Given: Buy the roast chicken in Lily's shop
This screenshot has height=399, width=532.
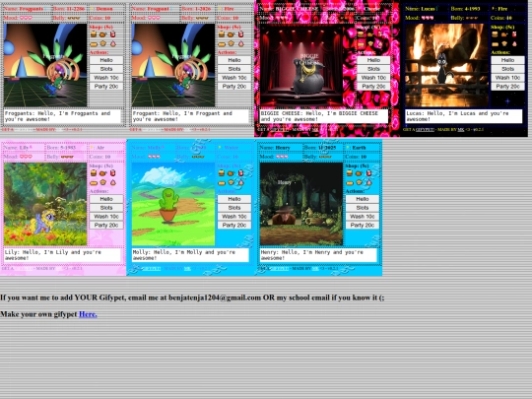Looking at the screenshot, I should pos(102,173).
